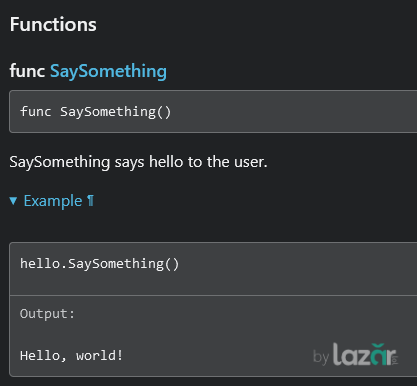Click 'SaySomething' at start of description sentence
Screen dimensions: 417x386
point(60,162)
